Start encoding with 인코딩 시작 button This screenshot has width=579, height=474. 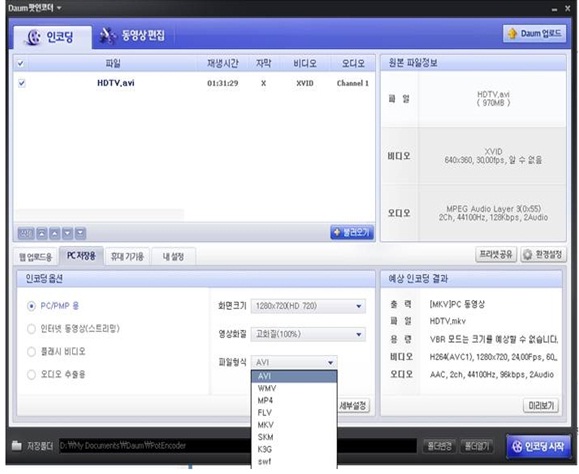click(539, 446)
